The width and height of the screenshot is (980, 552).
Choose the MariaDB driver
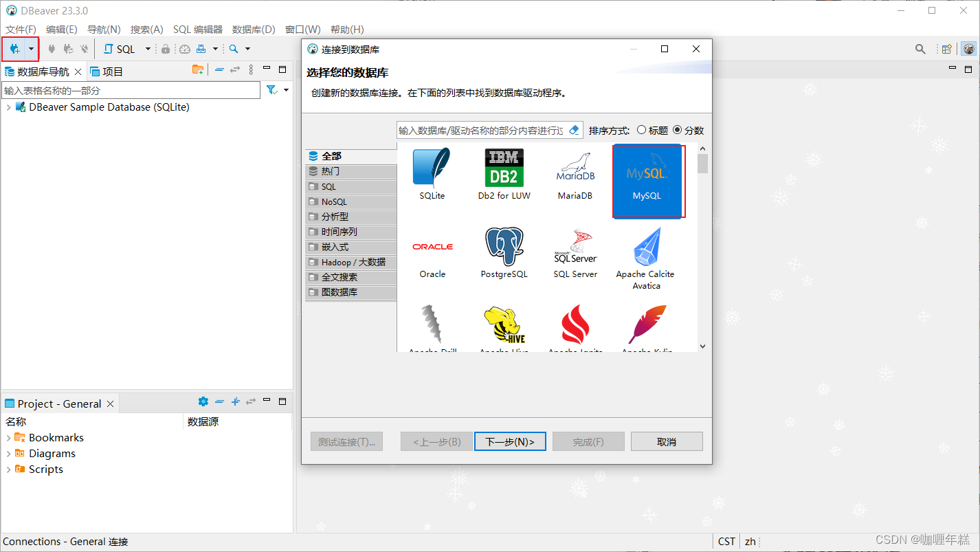pos(575,175)
